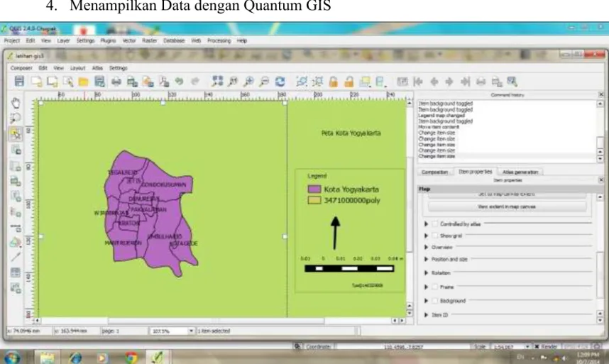
Task: Switch to the Composition tab
Action: pyautogui.click(x=434, y=172)
